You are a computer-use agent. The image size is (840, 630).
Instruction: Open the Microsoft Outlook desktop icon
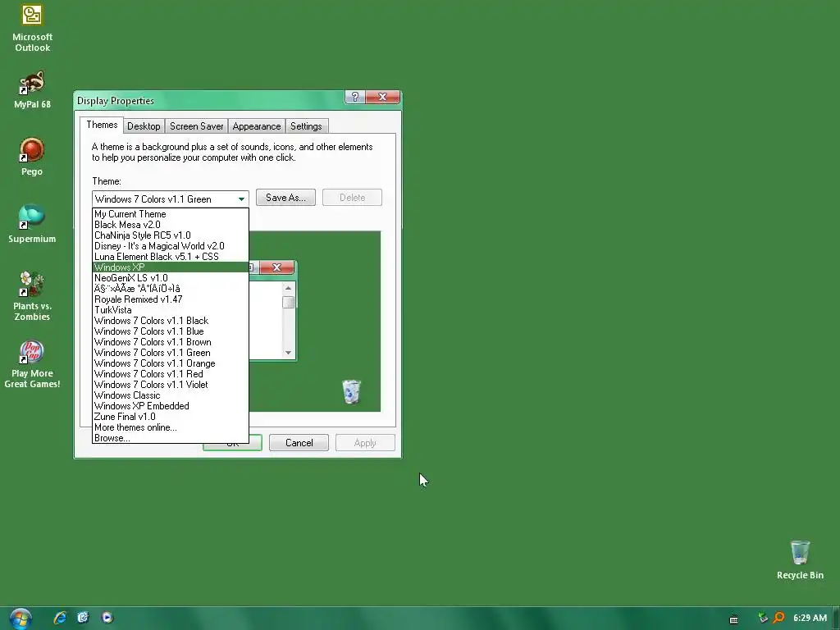pyautogui.click(x=32, y=28)
